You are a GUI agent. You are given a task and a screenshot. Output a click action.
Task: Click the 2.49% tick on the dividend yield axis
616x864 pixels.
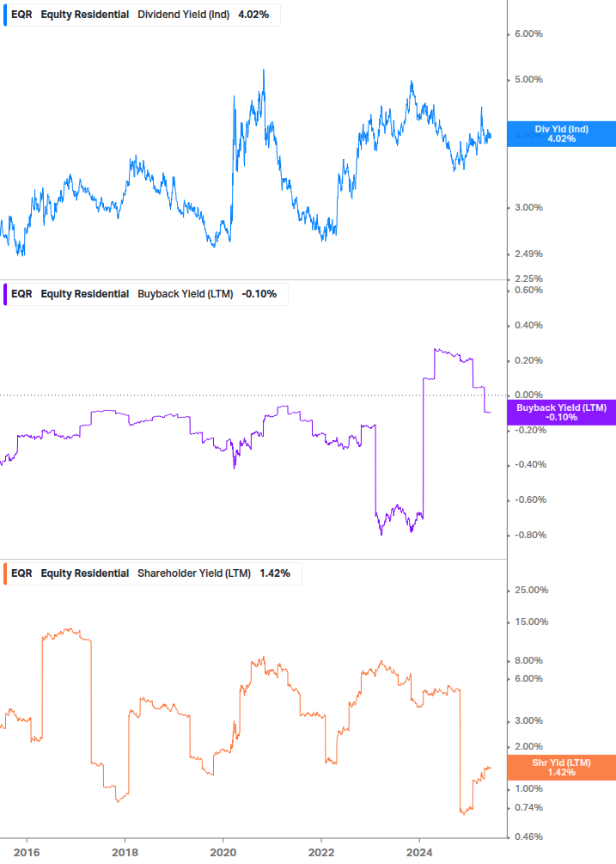528,254
